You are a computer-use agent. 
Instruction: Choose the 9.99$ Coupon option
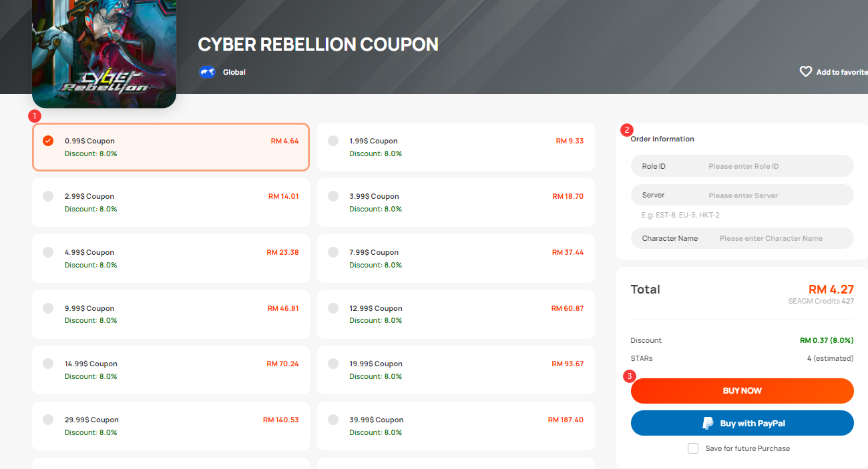pos(171,314)
